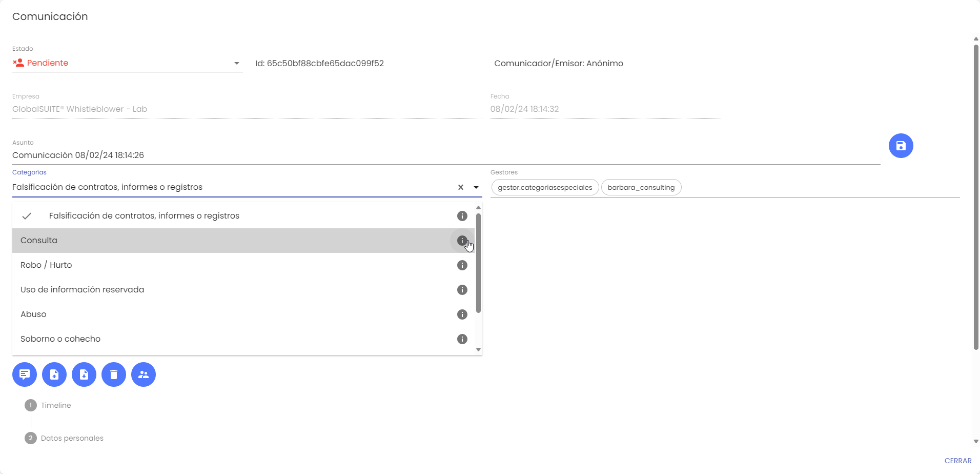Click the download file icon button
The width and height of the screenshot is (980, 474).
[x=84, y=374]
